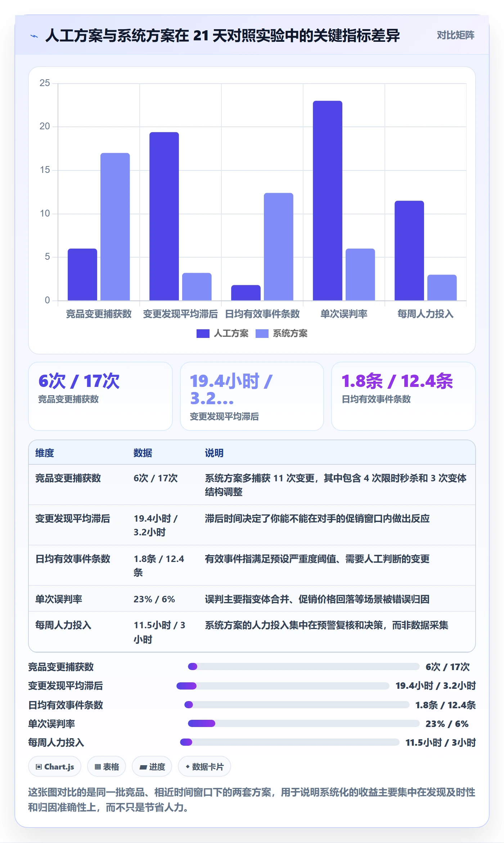Select the 数据卡片 tag chip
Image resolution: width=504 pixels, height=843 pixels.
pyautogui.click(x=204, y=767)
